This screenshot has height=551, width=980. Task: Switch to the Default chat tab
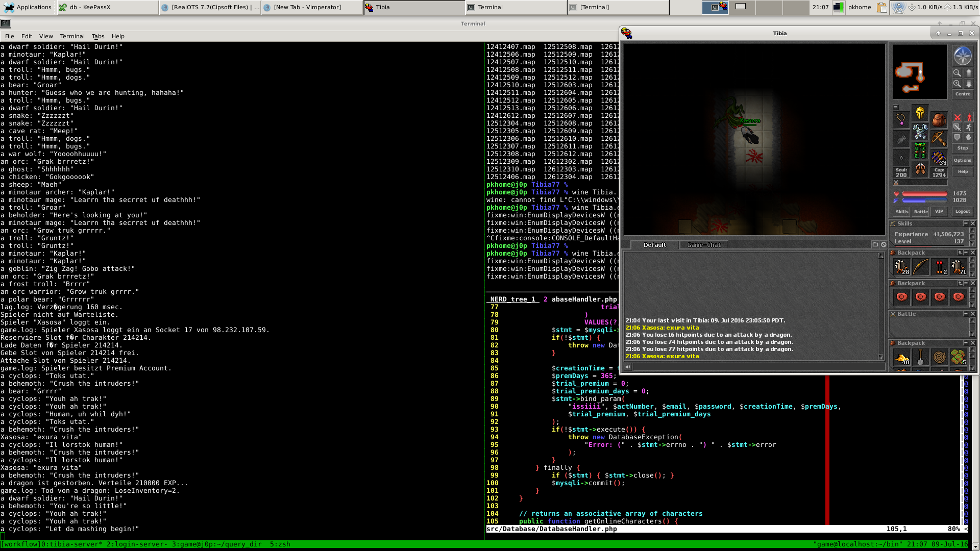coord(654,245)
